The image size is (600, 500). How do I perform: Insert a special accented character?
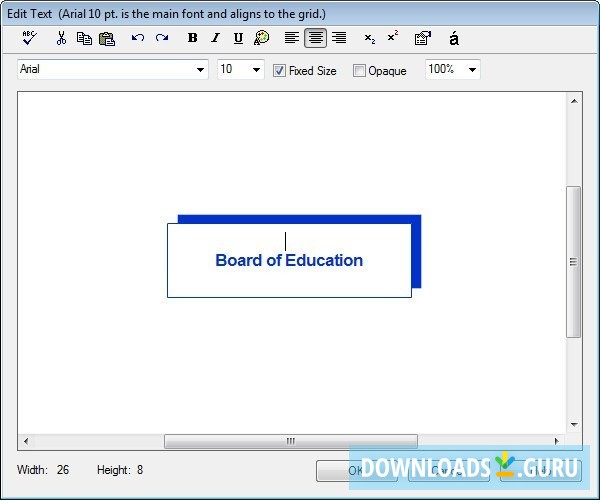pyautogui.click(x=454, y=38)
